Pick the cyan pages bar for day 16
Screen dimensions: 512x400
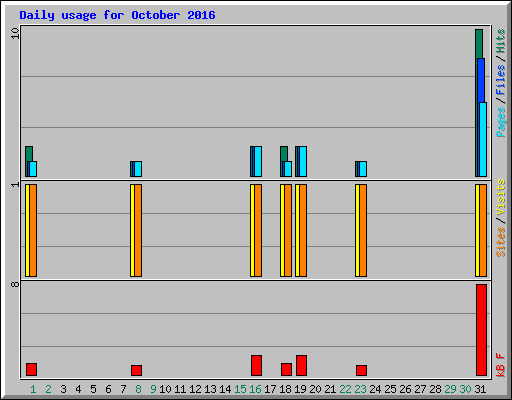pos(258,161)
